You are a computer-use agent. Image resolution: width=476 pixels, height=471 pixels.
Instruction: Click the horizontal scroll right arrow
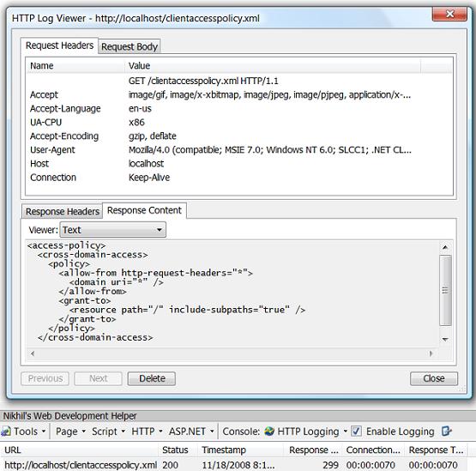coord(431,353)
